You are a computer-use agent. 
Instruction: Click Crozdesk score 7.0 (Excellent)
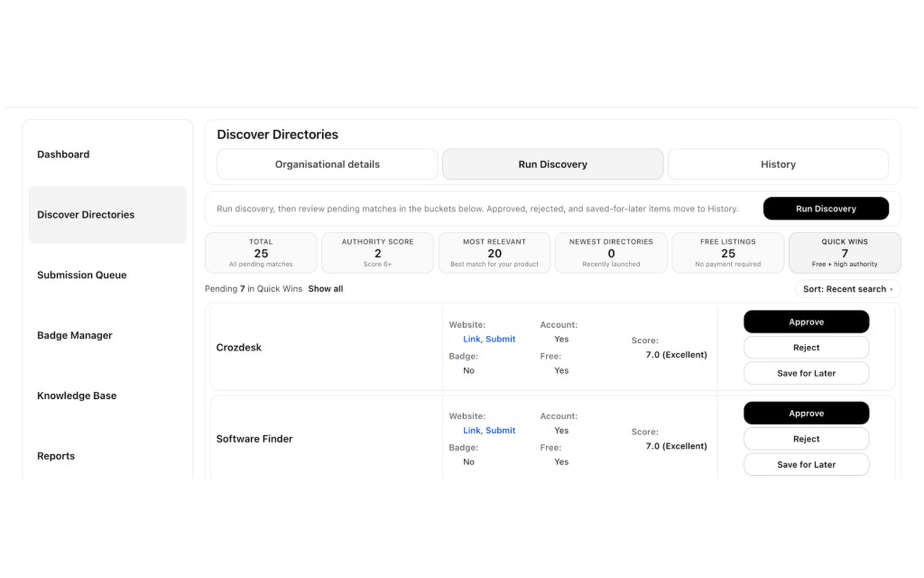pos(676,355)
